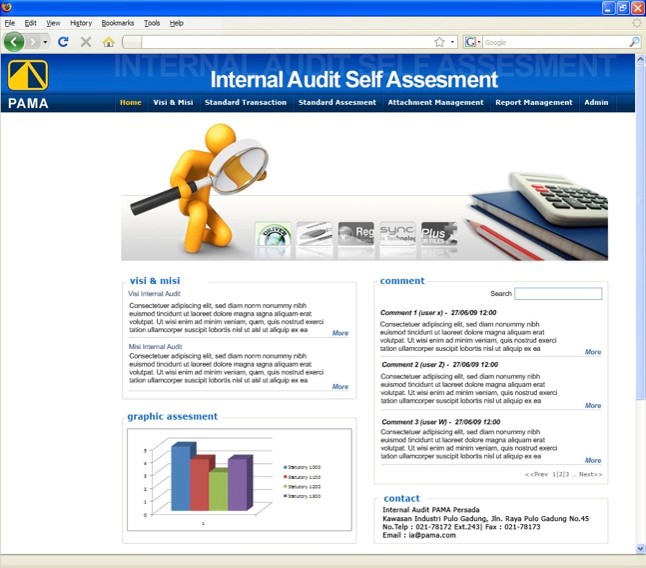
Task: Click the 'sync' banner thumbnail
Action: [397, 234]
